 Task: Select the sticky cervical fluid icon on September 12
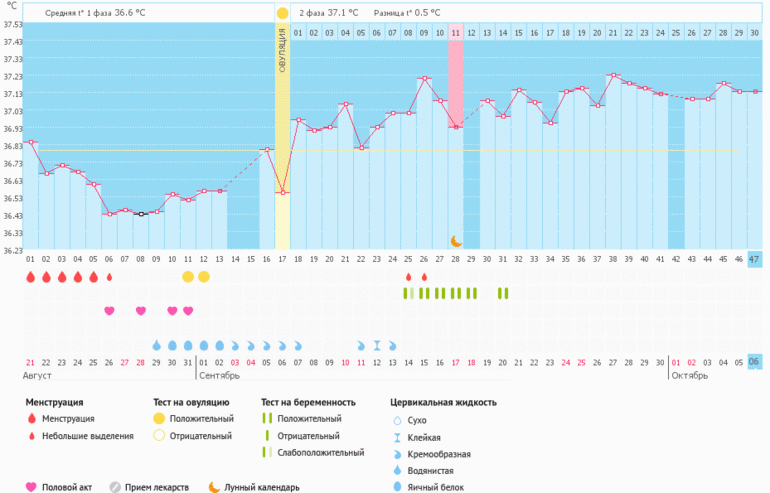pos(377,345)
